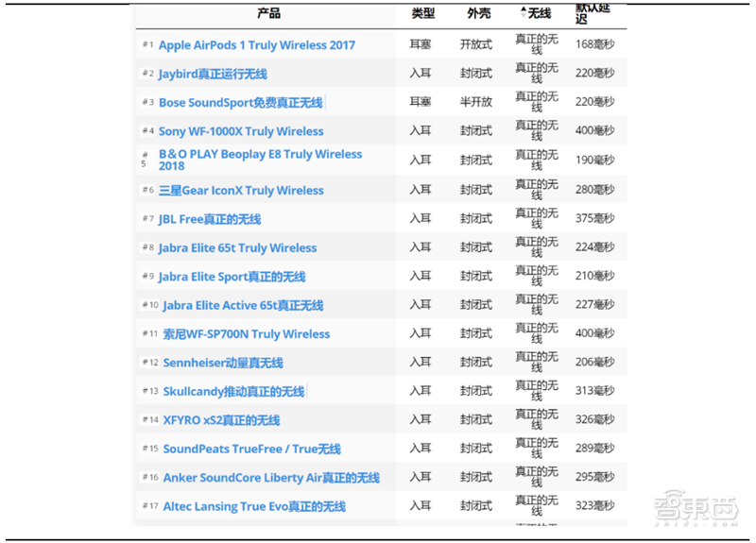The height and width of the screenshot is (543, 756).
Task: Open Jabra Elite Active 65t真正无线 link
Action: (243, 305)
